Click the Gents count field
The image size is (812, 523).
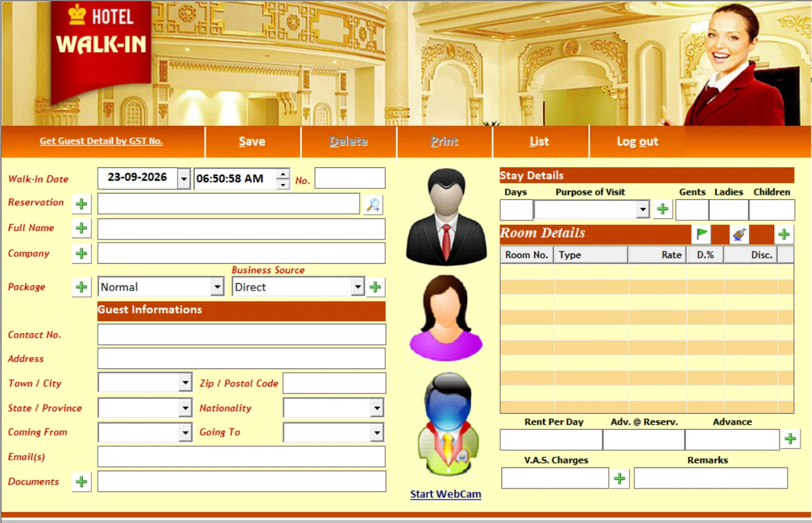pos(692,209)
